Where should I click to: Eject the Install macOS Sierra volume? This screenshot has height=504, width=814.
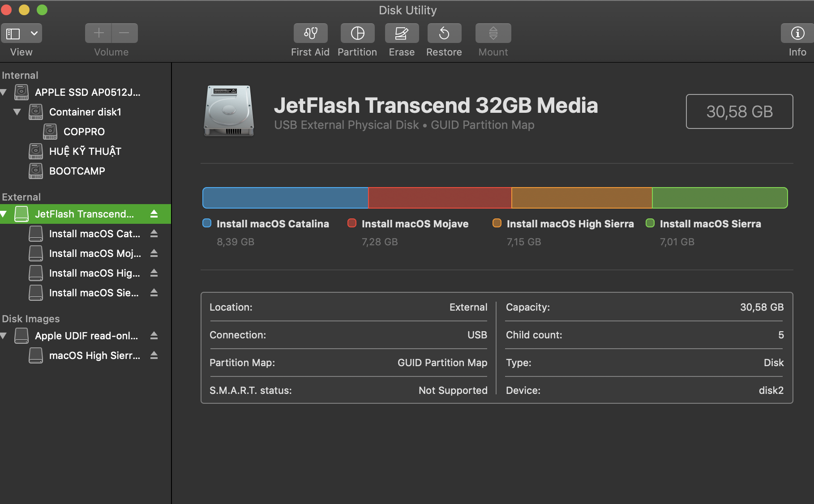tap(154, 292)
